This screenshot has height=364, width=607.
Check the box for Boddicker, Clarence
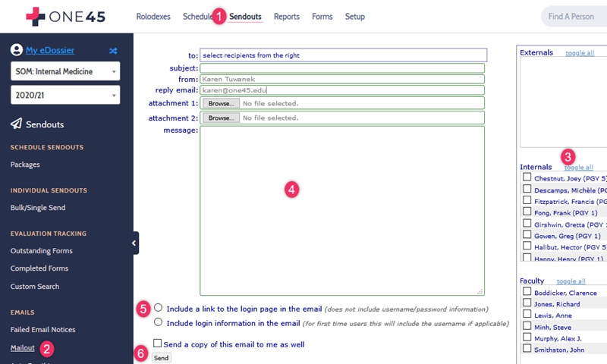[527, 291]
